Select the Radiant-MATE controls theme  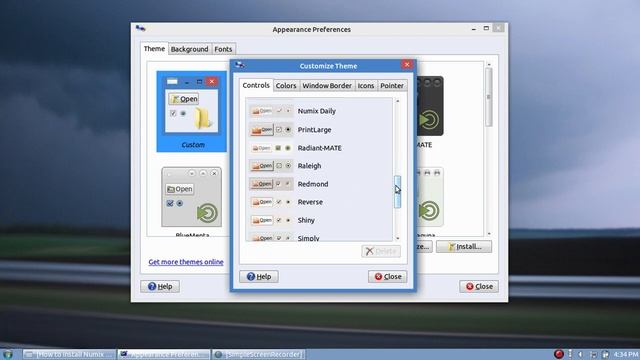pyautogui.click(x=319, y=148)
